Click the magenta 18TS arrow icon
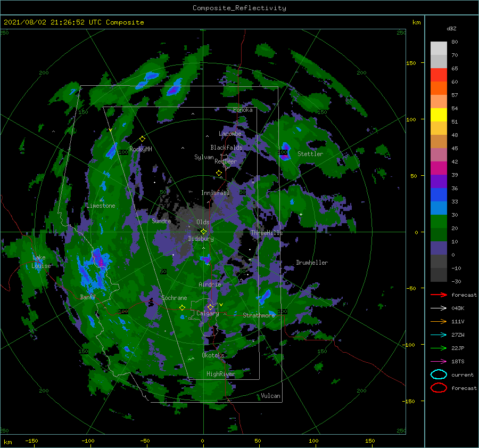Screen dimensions: 479x448 pos(439,362)
